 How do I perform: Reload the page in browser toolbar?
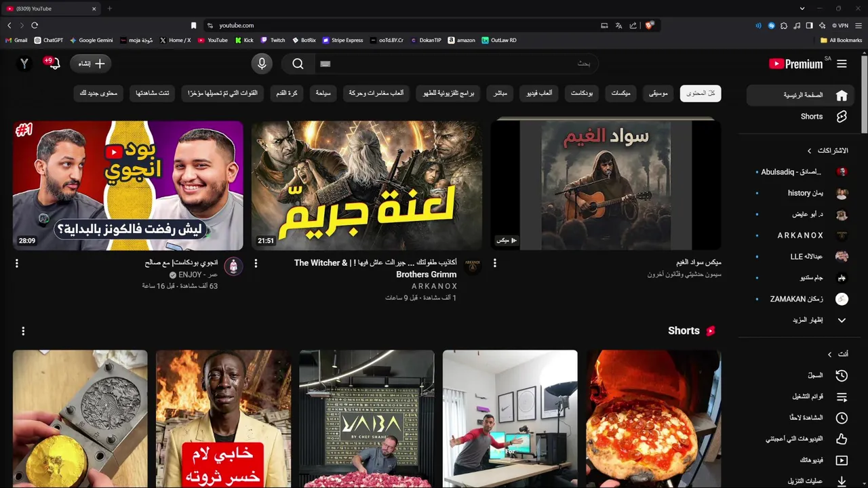pos(34,25)
